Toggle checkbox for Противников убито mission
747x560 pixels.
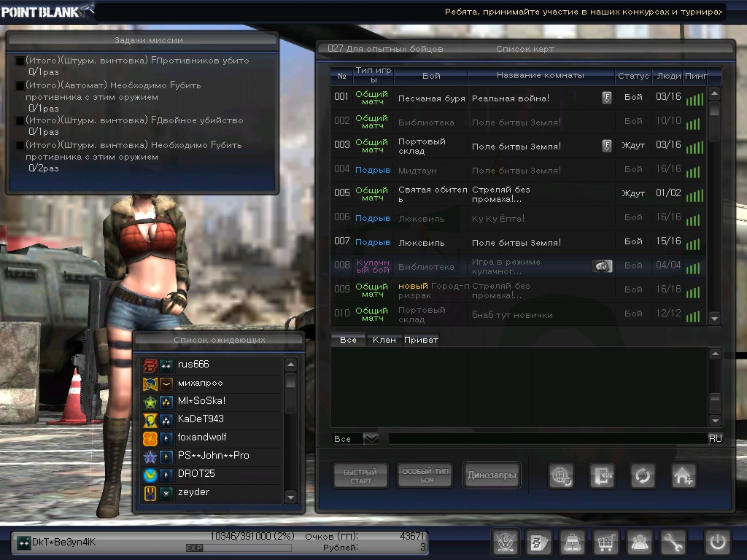20,61
